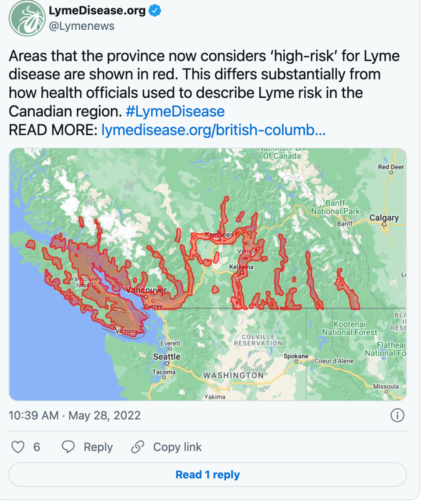The image size is (421, 504).
Task: Open the lymedisease.org/british-columb... link
Action: (213, 130)
